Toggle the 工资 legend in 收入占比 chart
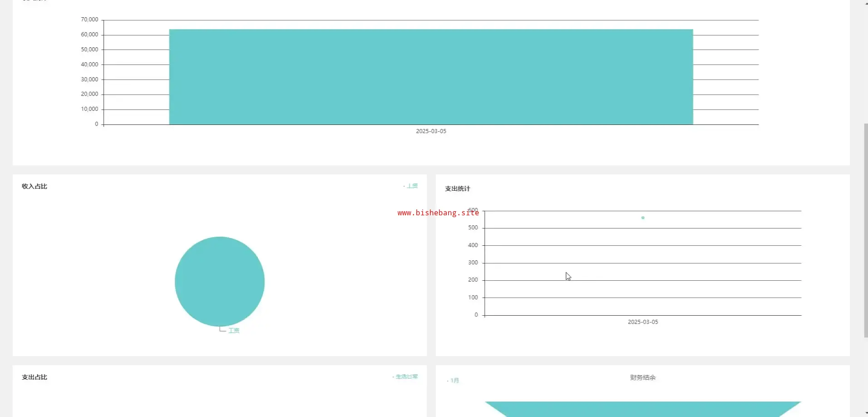Image resolution: width=868 pixels, height=417 pixels. (411, 186)
